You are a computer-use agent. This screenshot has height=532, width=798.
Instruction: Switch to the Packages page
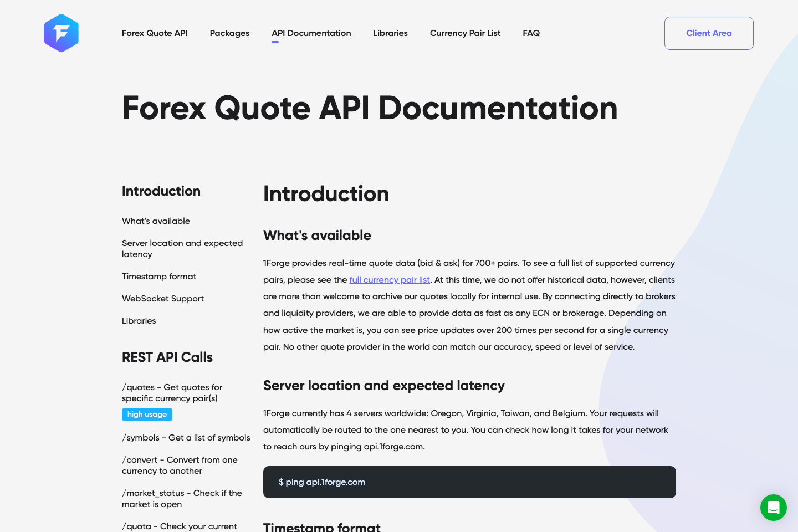point(229,33)
